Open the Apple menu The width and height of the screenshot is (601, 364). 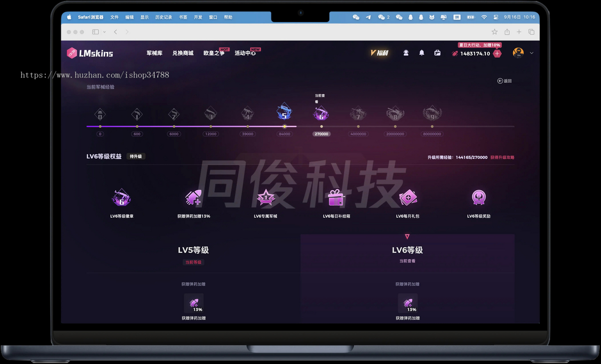[69, 17]
